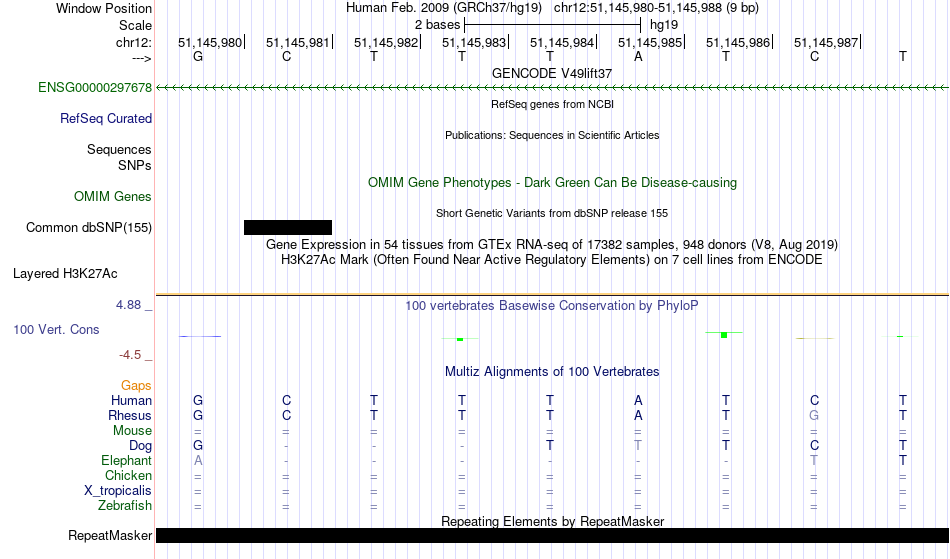Click 100 vertebrates Basewise Conservation by PhyloP title
950x559 pixels.
click(552, 305)
